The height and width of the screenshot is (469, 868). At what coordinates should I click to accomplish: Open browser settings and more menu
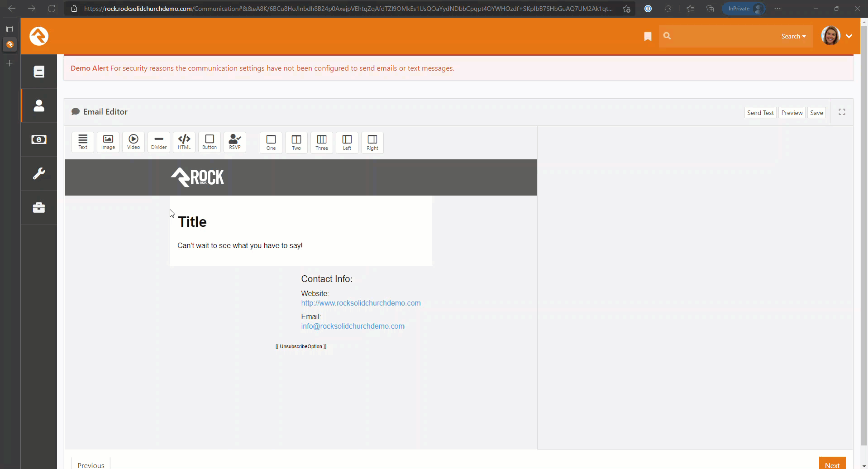pos(777,9)
